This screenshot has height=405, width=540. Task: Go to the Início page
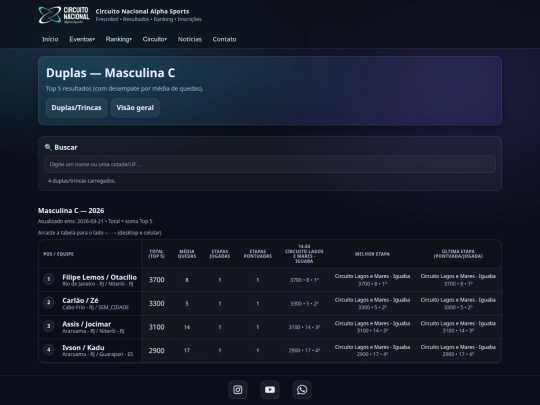tap(50, 39)
